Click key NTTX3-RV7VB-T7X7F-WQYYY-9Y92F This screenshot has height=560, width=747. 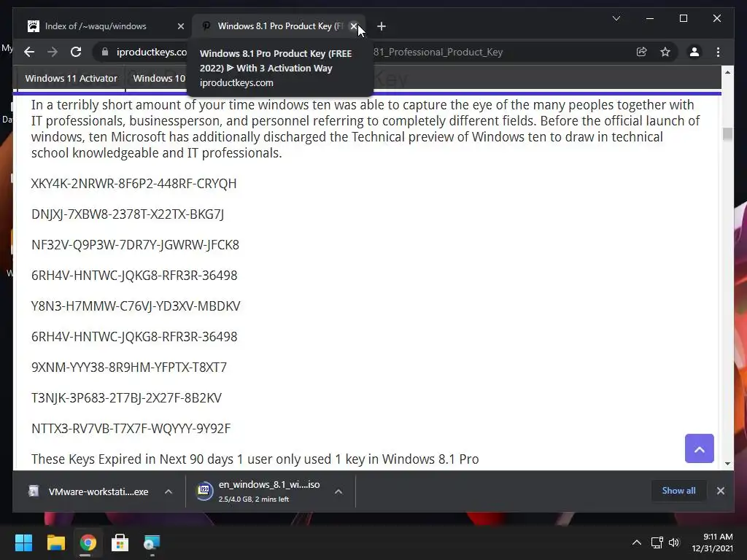point(131,429)
